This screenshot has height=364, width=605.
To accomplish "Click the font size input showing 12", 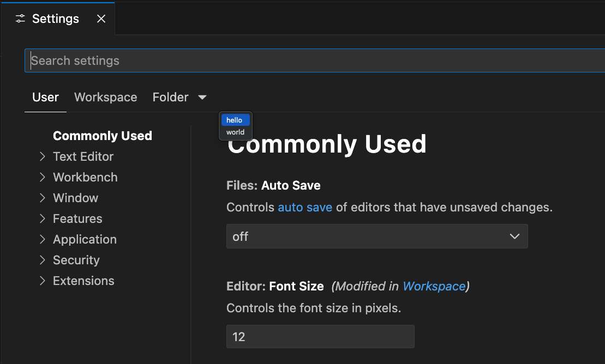I will pyautogui.click(x=320, y=336).
